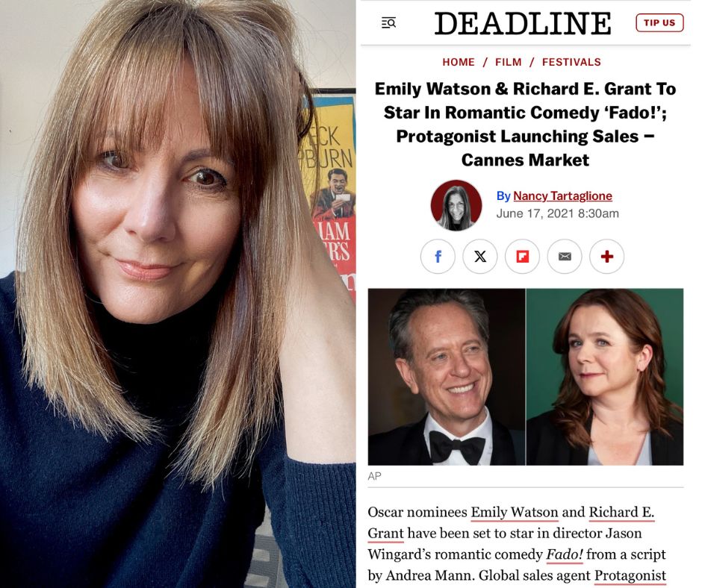This screenshot has width=702, height=588.
Task: Click the author avatar photo
Action: click(x=456, y=205)
